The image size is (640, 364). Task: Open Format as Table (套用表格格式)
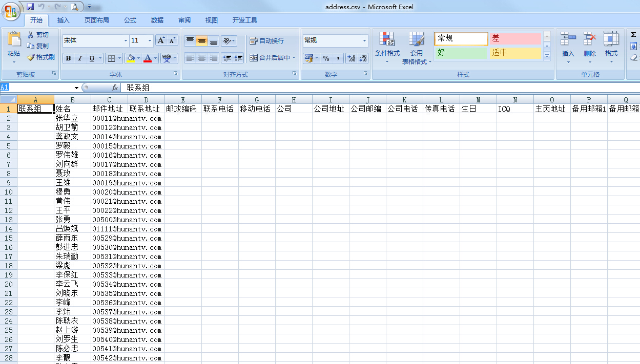(x=417, y=48)
